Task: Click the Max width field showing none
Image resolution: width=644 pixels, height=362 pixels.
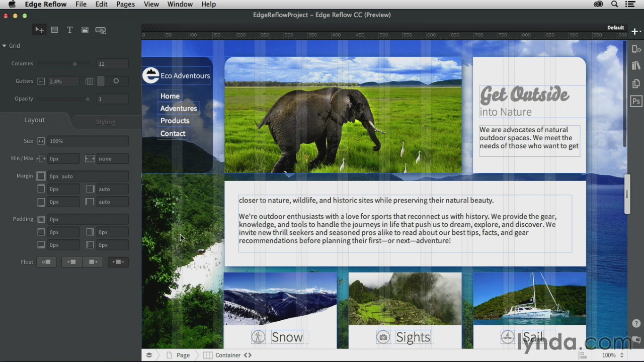Action: click(112, 159)
